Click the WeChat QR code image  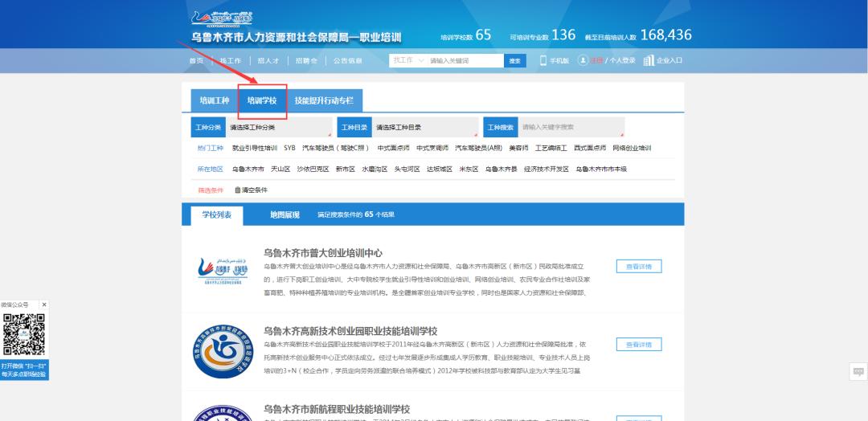24,334
